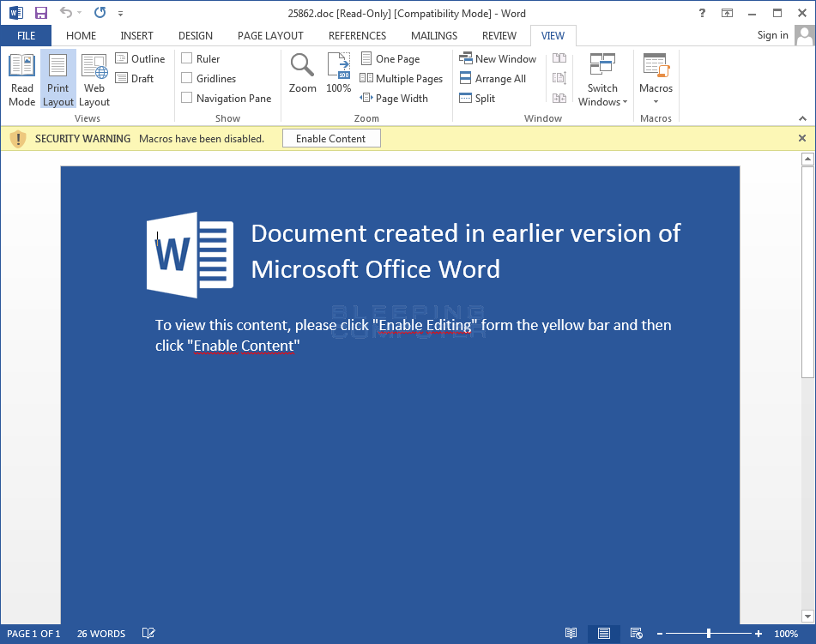
Task: Click View Side by Side icon
Action: click(x=559, y=58)
